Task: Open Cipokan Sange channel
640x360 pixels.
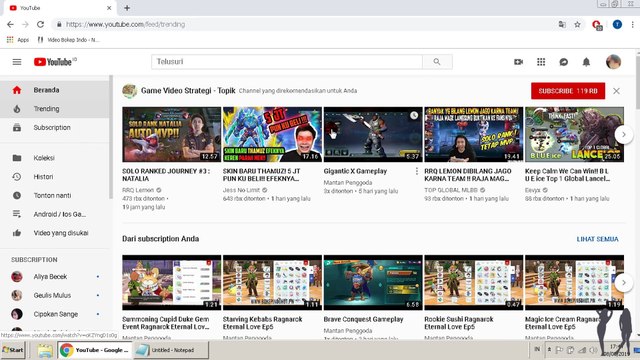Action: click(54, 314)
